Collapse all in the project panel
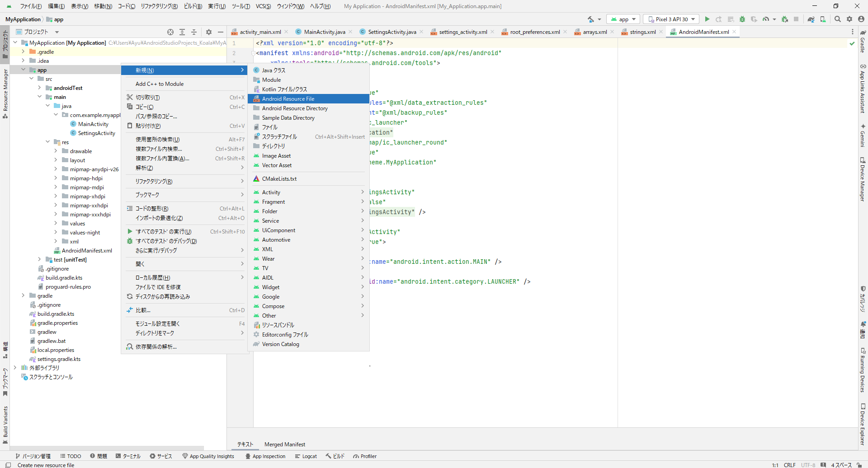The width and height of the screenshot is (868, 468). 194,32
